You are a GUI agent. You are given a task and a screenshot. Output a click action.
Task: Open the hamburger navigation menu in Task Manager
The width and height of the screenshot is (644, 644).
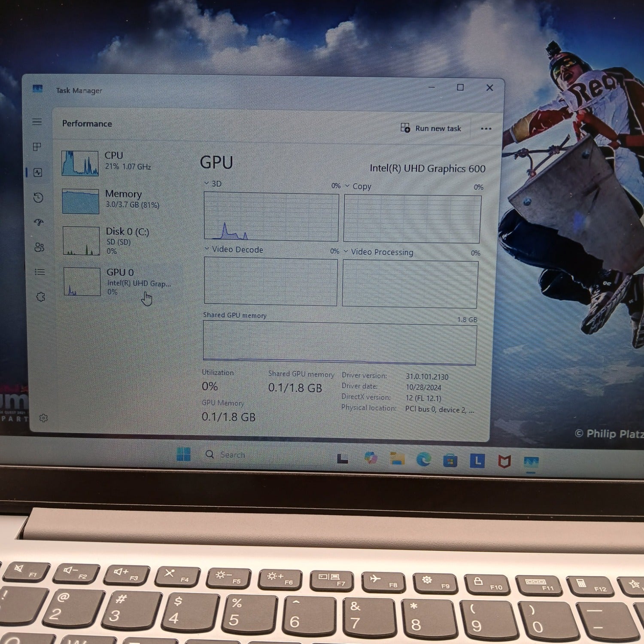click(37, 122)
